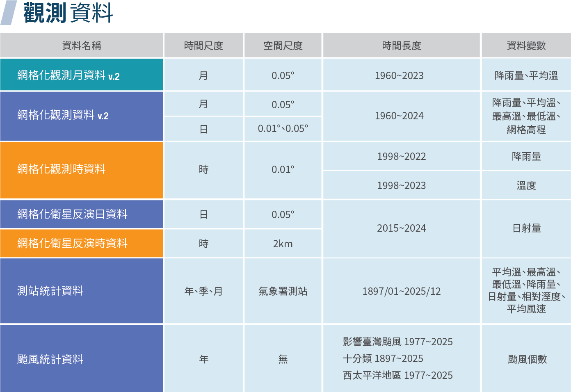
Task: Open the 網格化觀測資料 v.2 dataset entry
Action: (63, 116)
